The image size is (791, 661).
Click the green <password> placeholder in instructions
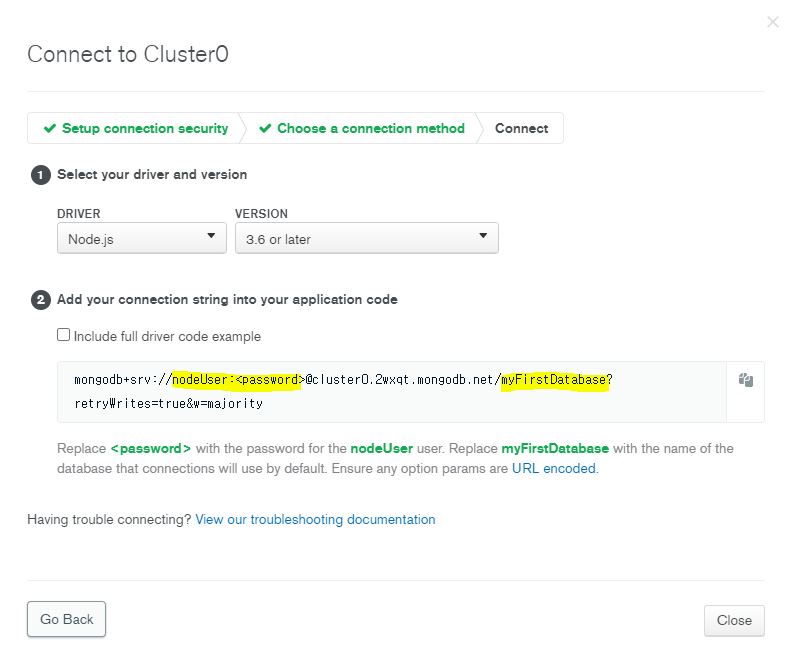click(x=150, y=448)
